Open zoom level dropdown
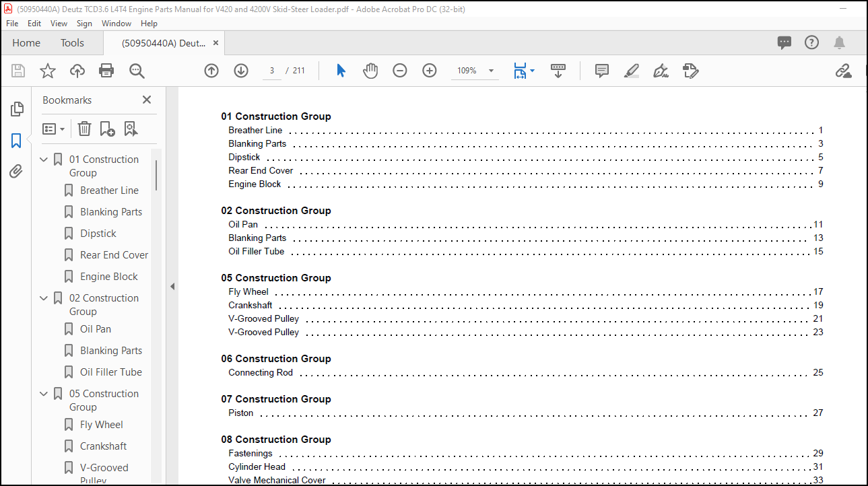The image size is (868, 486). (x=491, y=71)
